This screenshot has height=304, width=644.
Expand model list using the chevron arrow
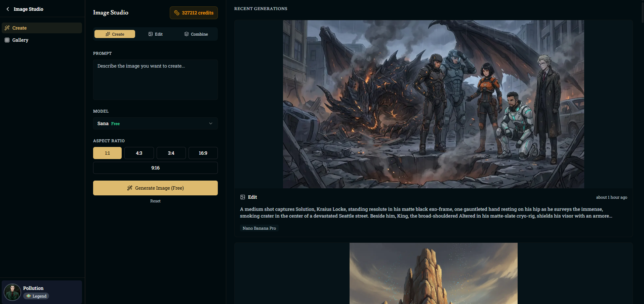pyautogui.click(x=211, y=123)
